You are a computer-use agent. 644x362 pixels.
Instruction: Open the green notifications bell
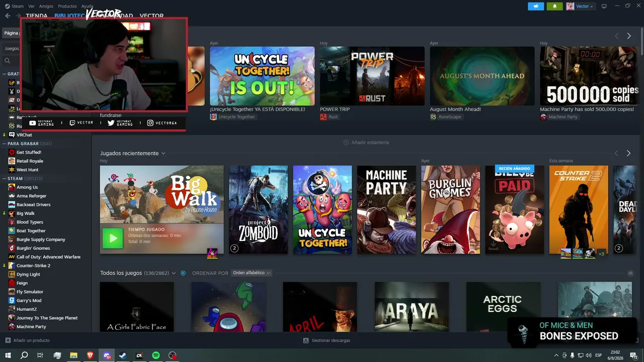(x=554, y=6)
